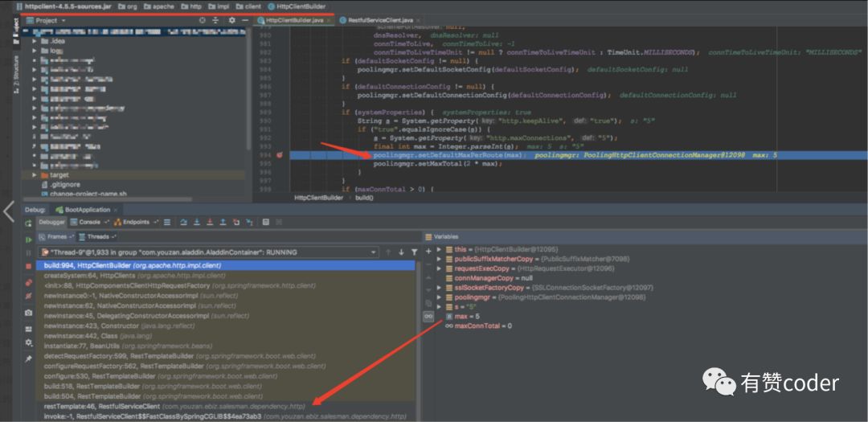Select the .gitignore file in project tree
Screen dimensions: 868x422
[x=66, y=184]
